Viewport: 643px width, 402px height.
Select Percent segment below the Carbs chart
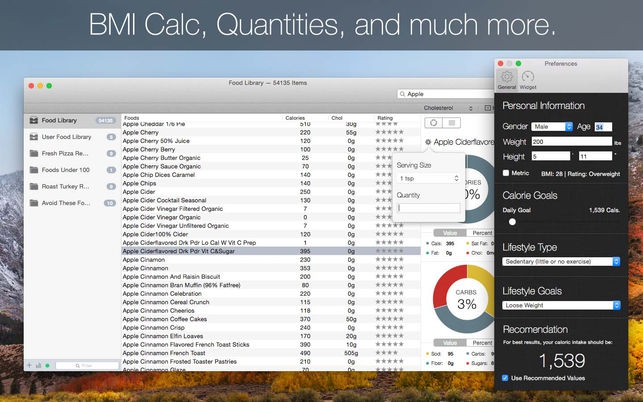click(481, 343)
